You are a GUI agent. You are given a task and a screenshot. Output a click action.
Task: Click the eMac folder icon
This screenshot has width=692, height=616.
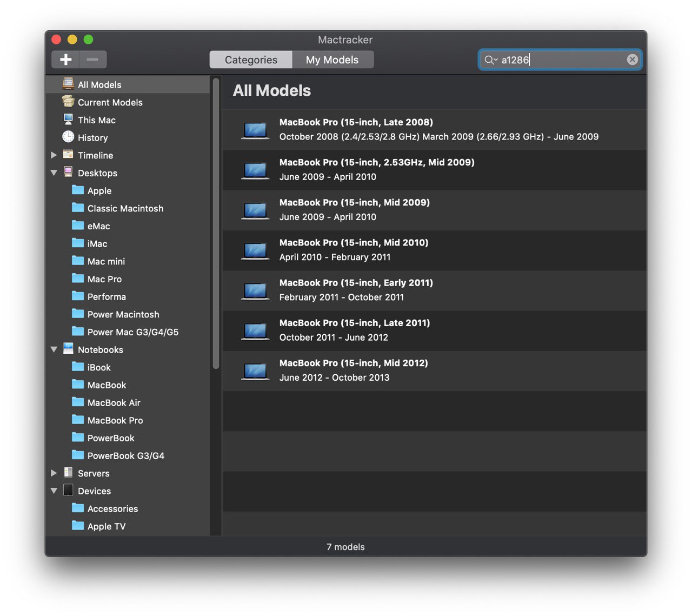[78, 226]
